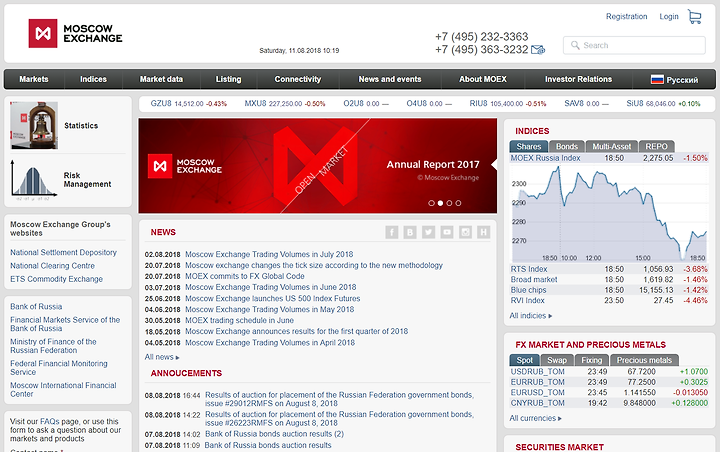The width and height of the screenshot is (720, 452).
Task: Switch Indices panel to Bonds tab
Action: (567, 147)
